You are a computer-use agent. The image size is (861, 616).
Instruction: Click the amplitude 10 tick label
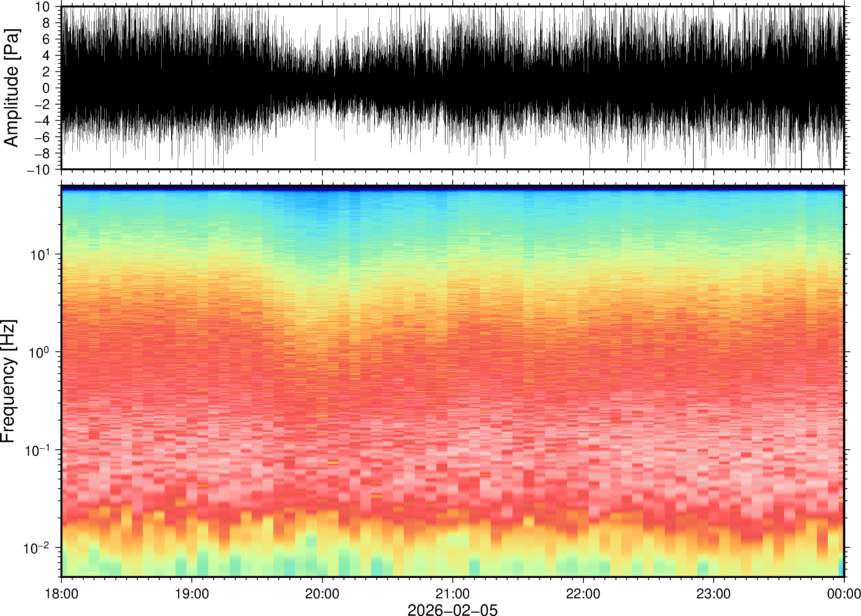click(x=43, y=7)
